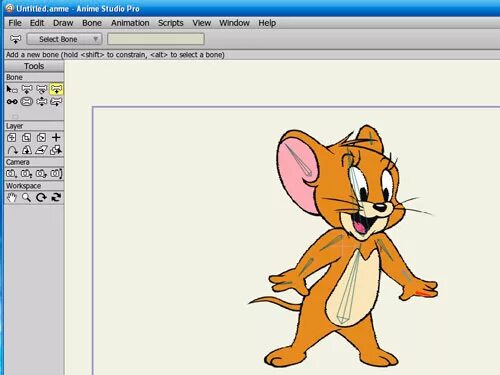This screenshot has width=500, height=375.
Task: Click the Anime Studio title bar icon
Action: (x=10, y=8)
